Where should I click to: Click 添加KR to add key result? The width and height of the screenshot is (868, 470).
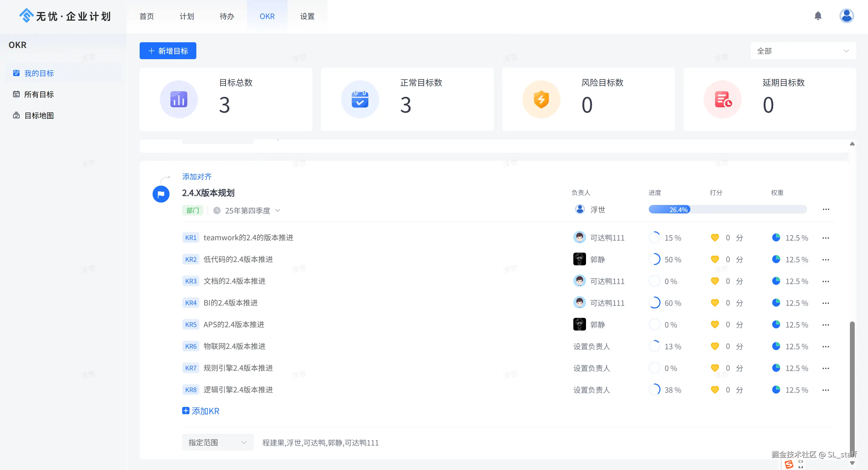[201, 411]
